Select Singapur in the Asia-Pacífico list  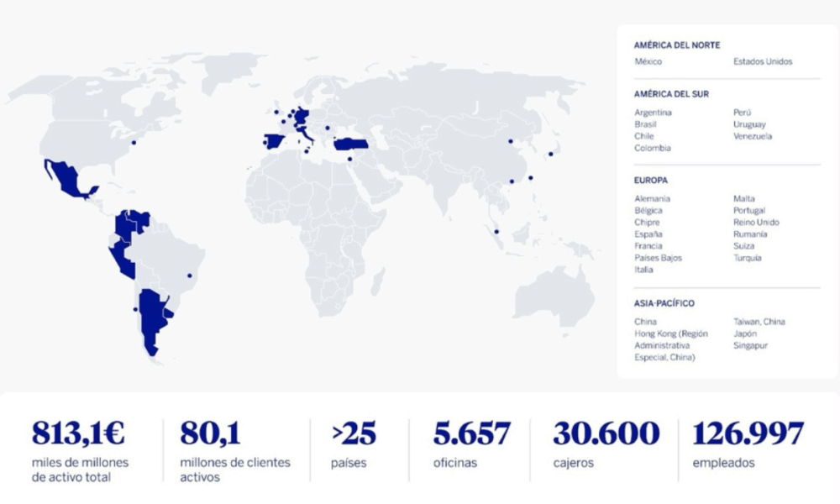(750, 345)
